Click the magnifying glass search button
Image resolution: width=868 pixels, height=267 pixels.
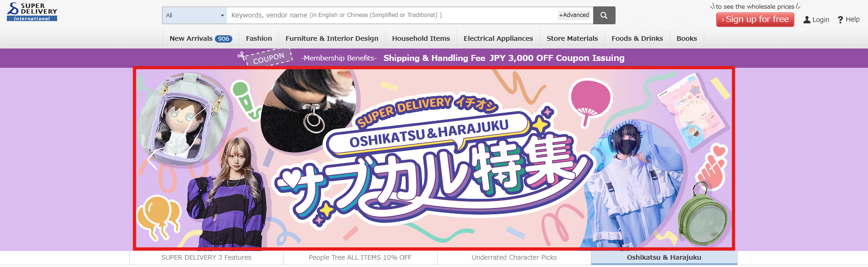(604, 15)
